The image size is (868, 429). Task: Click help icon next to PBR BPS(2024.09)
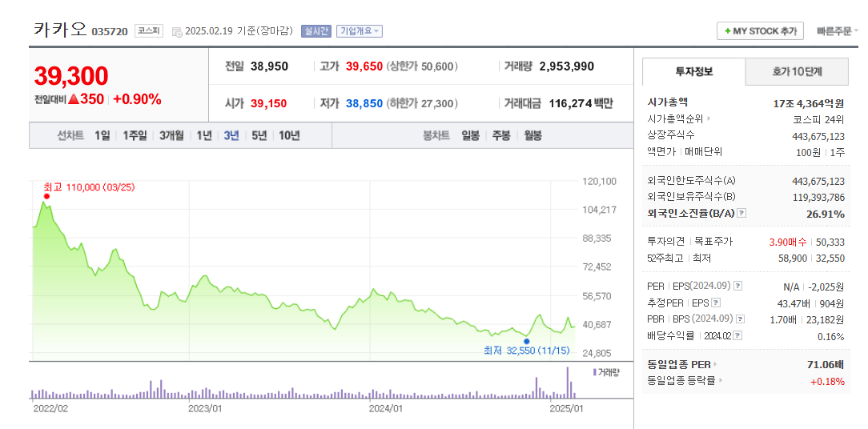coord(740,319)
